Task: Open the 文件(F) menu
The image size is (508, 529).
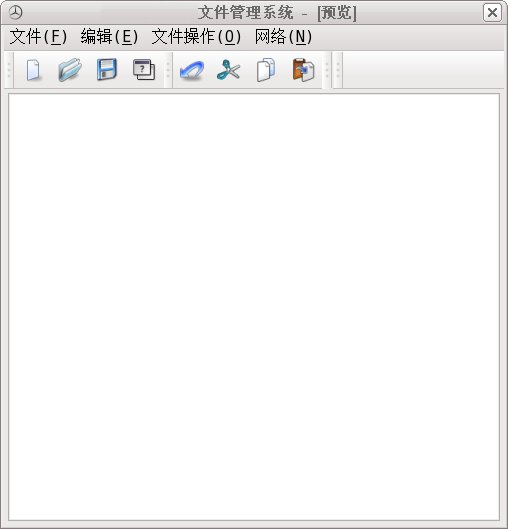Action: (38, 36)
